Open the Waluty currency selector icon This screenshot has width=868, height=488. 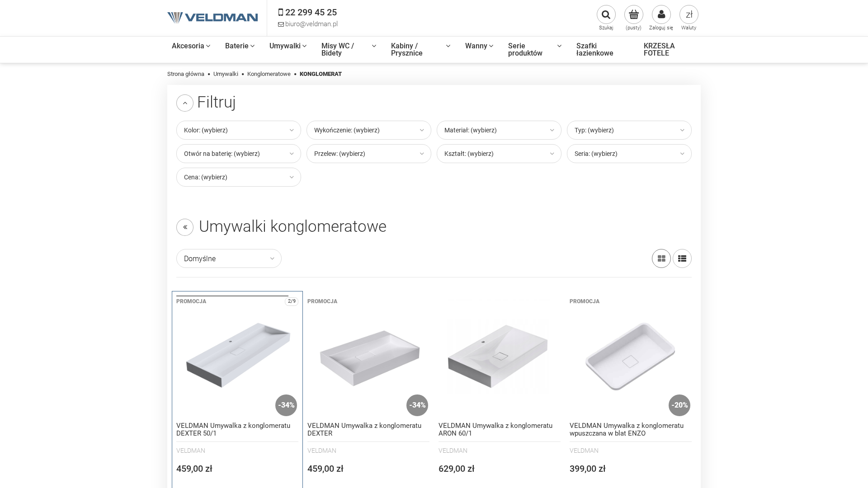coord(689,14)
